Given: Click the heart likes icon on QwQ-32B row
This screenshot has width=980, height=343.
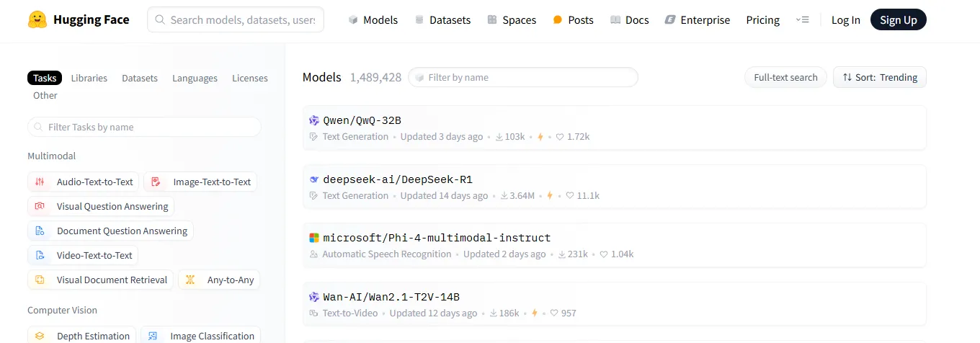Looking at the screenshot, I should coord(560,137).
